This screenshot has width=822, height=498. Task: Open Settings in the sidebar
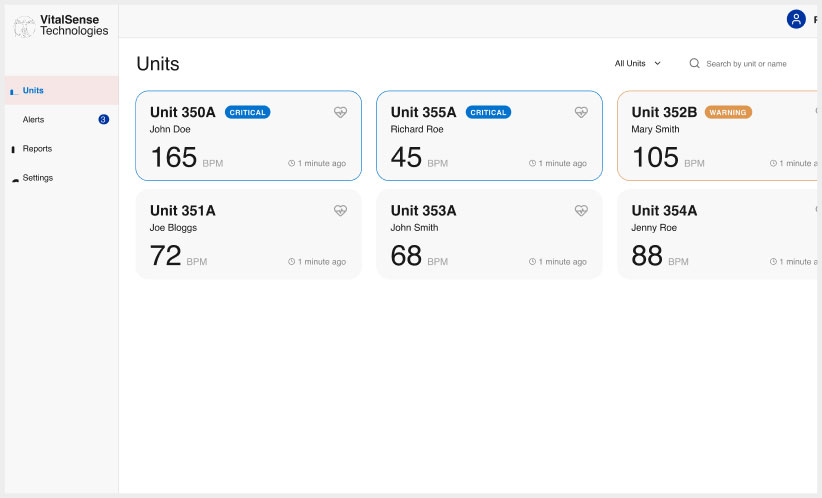pos(38,177)
